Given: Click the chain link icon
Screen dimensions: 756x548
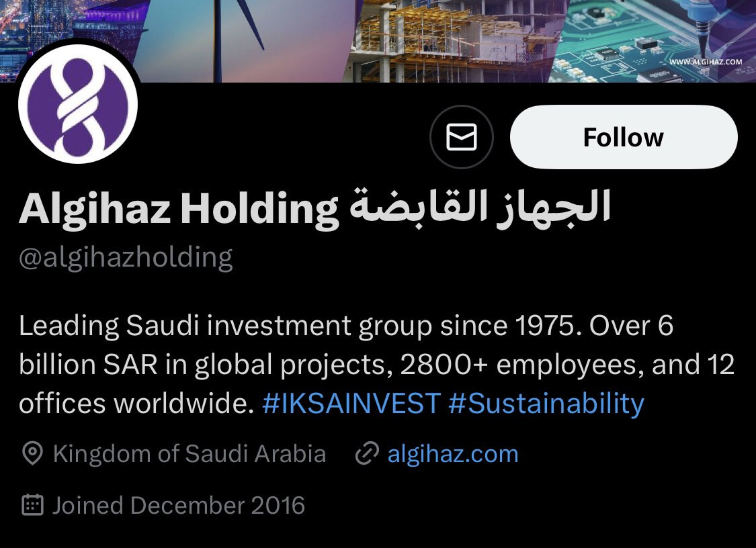Looking at the screenshot, I should click(x=367, y=454).
